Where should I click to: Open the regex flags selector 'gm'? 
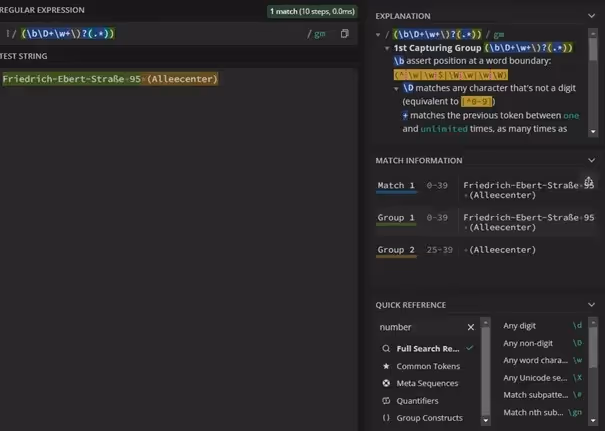(x=319, y=34)
